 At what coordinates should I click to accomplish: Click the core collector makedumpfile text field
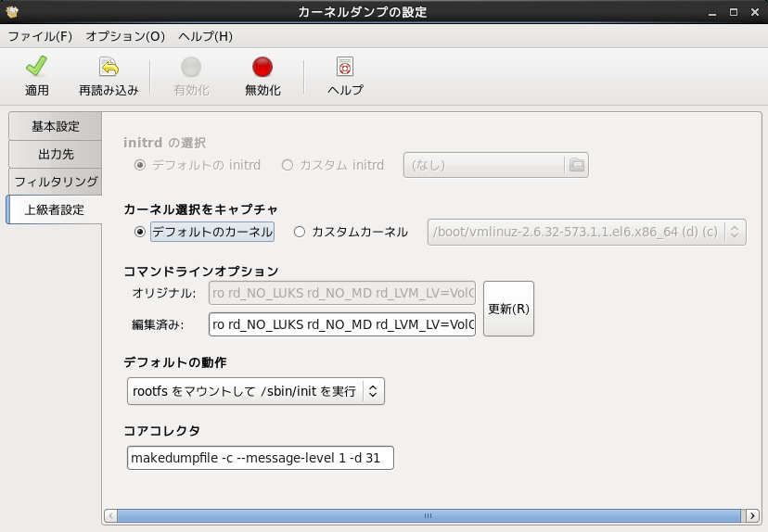tap(260, 458)
